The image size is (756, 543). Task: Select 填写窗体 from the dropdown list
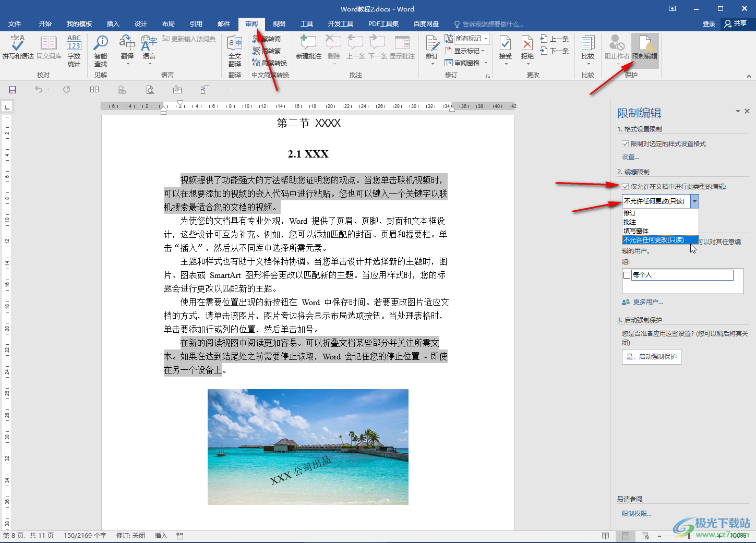(636, 231)
